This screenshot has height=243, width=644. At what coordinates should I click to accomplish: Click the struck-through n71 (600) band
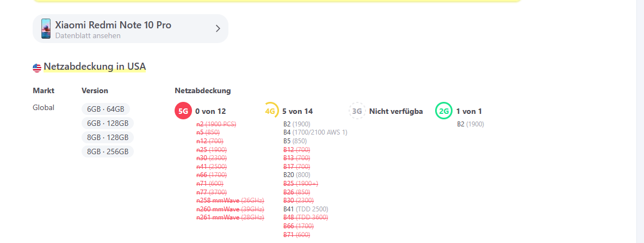click(210, 184)
